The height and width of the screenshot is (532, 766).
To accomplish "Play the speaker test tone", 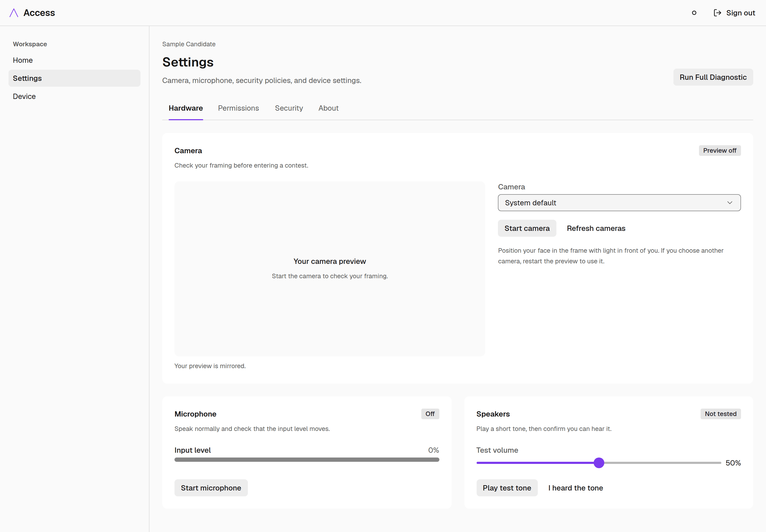I will pyautogui.click(x=507, y=488).
